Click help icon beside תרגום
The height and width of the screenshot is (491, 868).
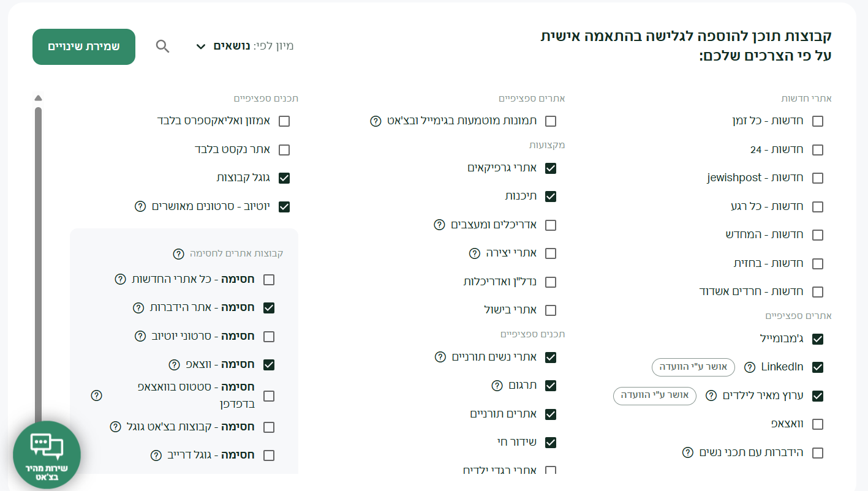(497, 386)
